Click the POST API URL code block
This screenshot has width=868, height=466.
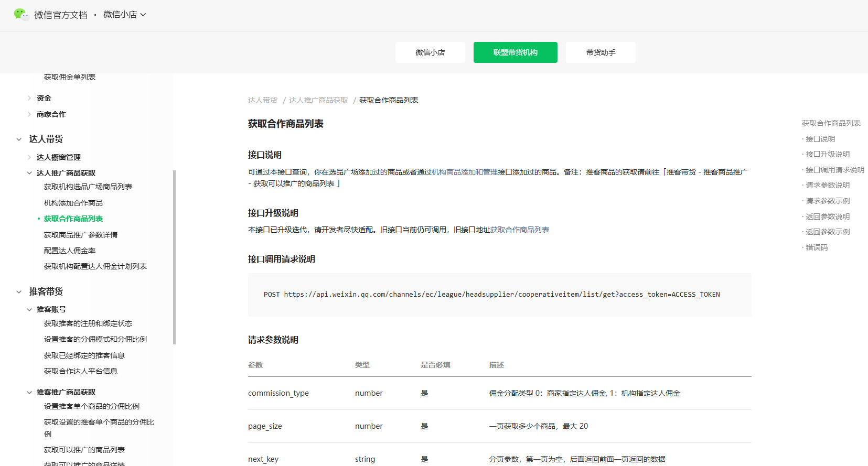(x=499, y=295)
